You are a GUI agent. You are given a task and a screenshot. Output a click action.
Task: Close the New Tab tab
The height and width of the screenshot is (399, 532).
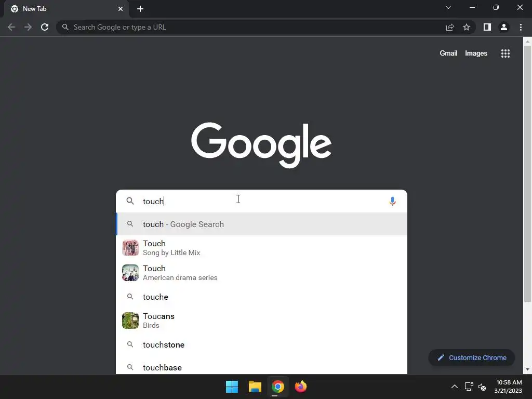point(121,9)
